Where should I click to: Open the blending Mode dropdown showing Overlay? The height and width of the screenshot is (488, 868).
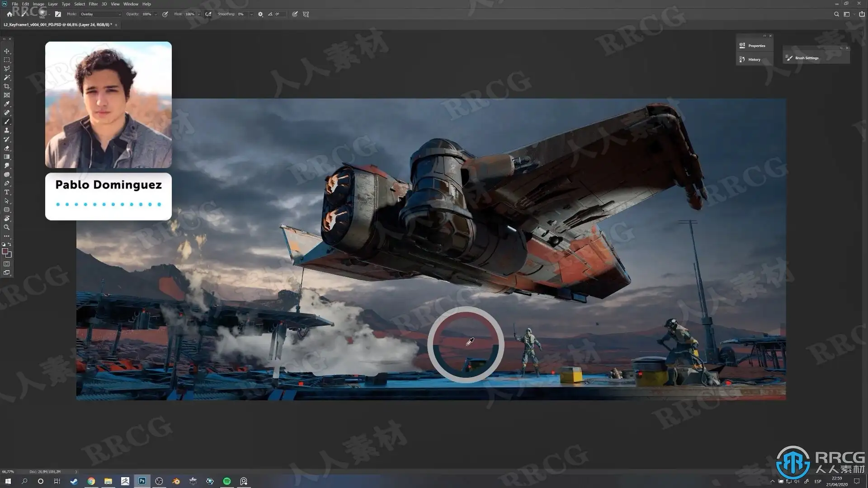coord(100,14)
